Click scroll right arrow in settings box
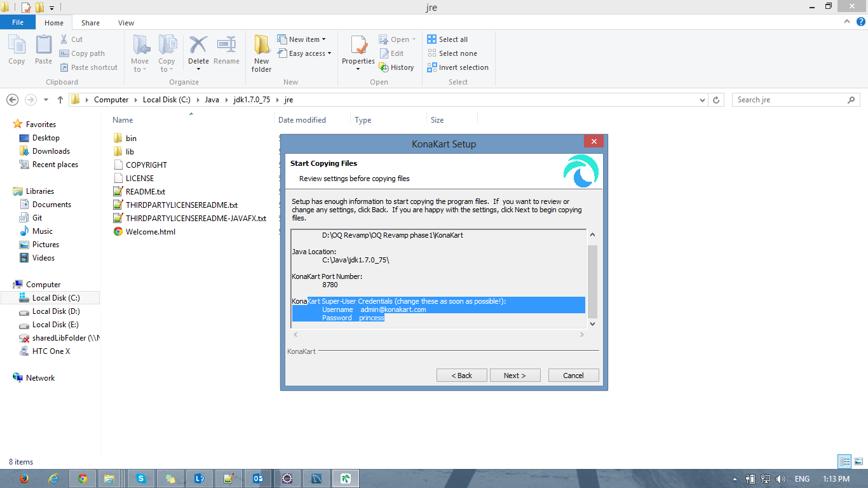The image size is (868, 488). coord(581,334)
